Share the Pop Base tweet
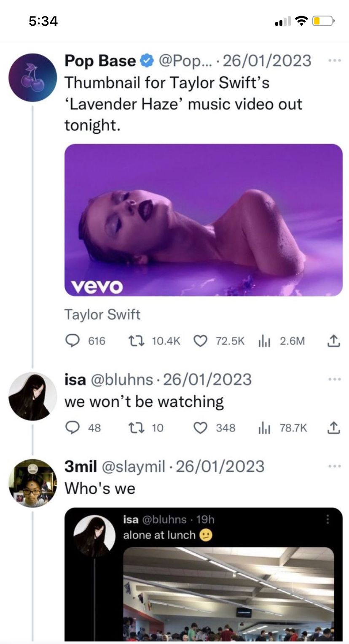The width and height of the screenshot is (349, 644). coord(333,341)
